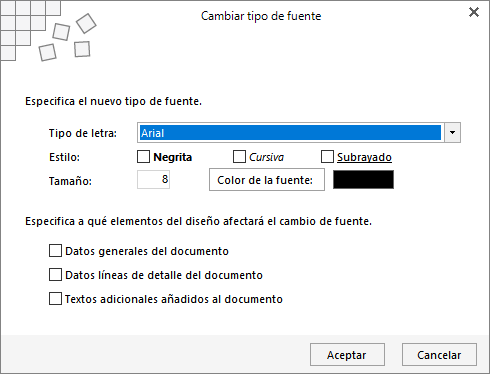
Task: Click the Tamaño label text
Action: pyautogui.click(x=70, y=181)
